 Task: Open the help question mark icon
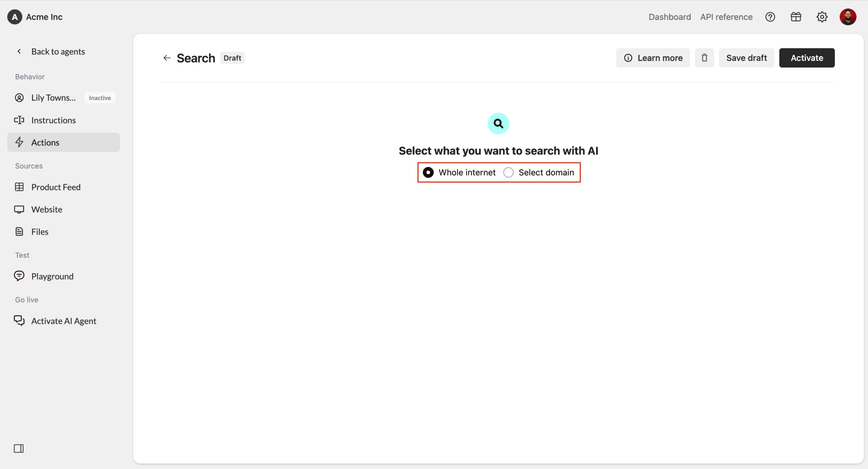tap(770, 17)
